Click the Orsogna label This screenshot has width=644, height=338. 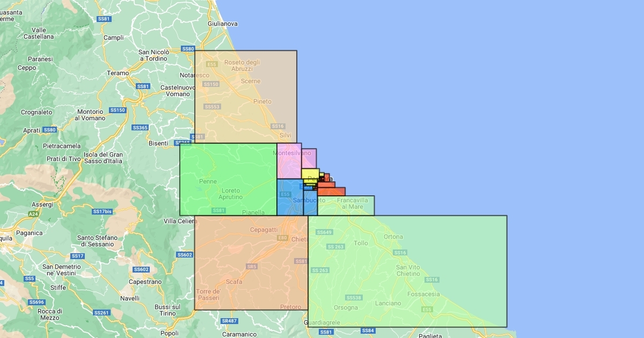pyautogui.click(x=346, y=307)
